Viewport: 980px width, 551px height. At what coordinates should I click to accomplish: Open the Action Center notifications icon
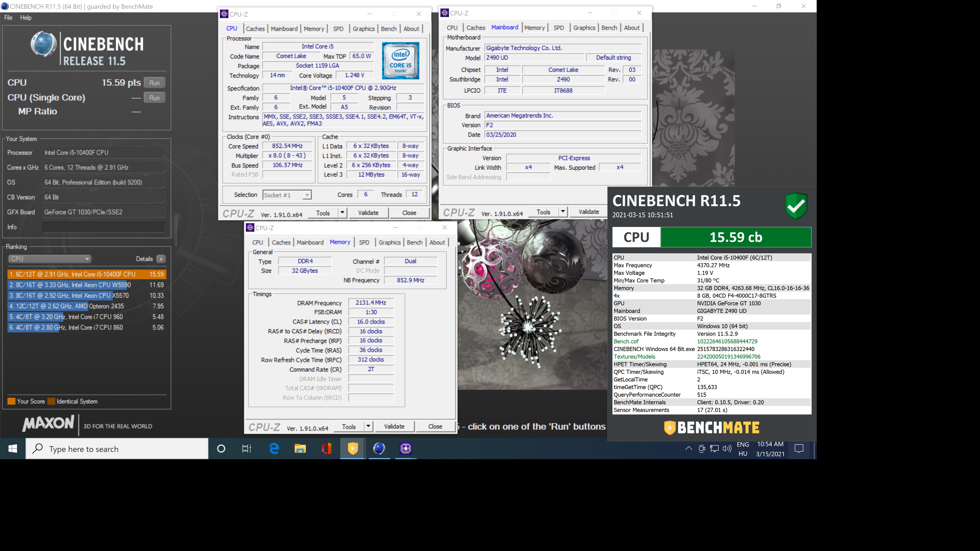799,449
